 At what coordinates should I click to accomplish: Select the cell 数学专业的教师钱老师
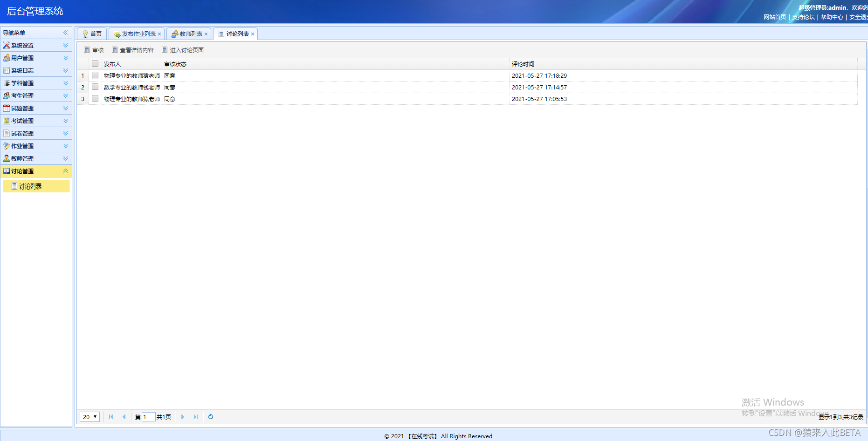pos(132,88)
